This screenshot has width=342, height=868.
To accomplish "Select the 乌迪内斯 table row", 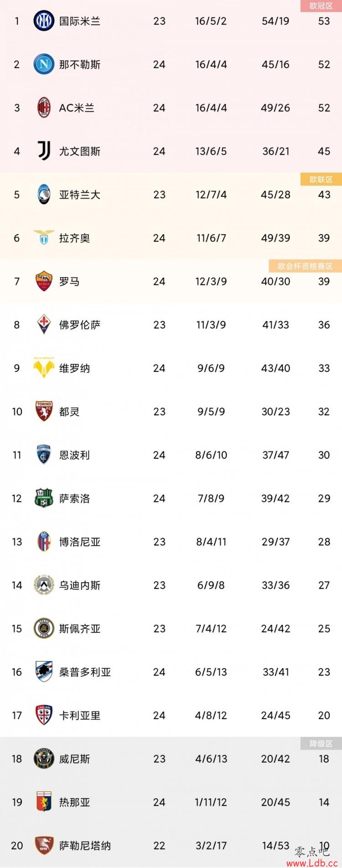I will click(x=171, y=585).
